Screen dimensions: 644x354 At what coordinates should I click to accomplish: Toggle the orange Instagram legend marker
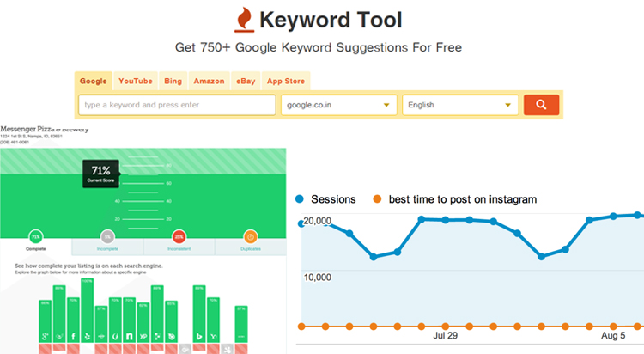coord(377,199)
